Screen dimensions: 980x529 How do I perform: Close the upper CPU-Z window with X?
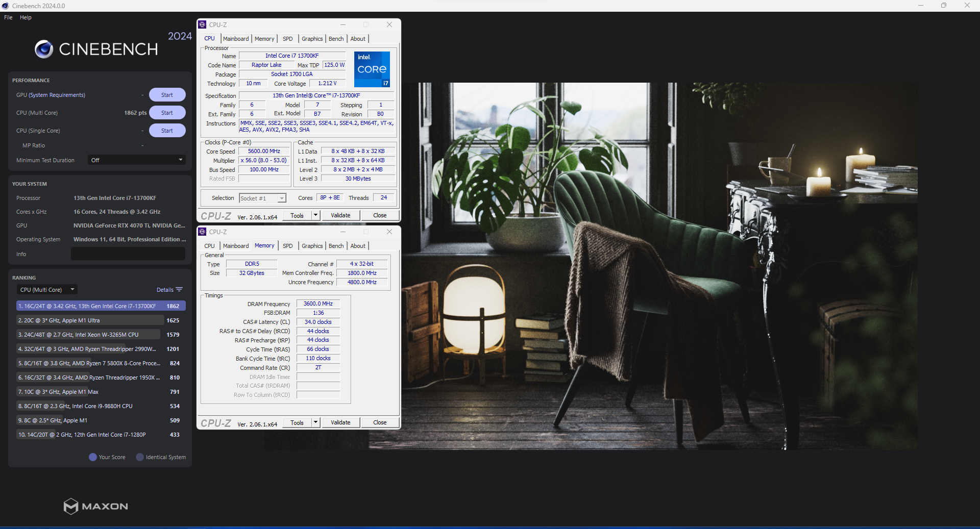click(389, 24)
